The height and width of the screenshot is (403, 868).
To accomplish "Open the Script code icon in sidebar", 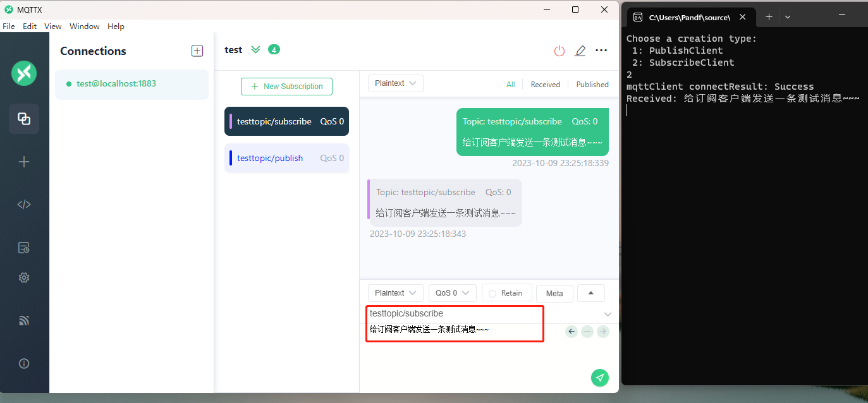I will [24, 204].
